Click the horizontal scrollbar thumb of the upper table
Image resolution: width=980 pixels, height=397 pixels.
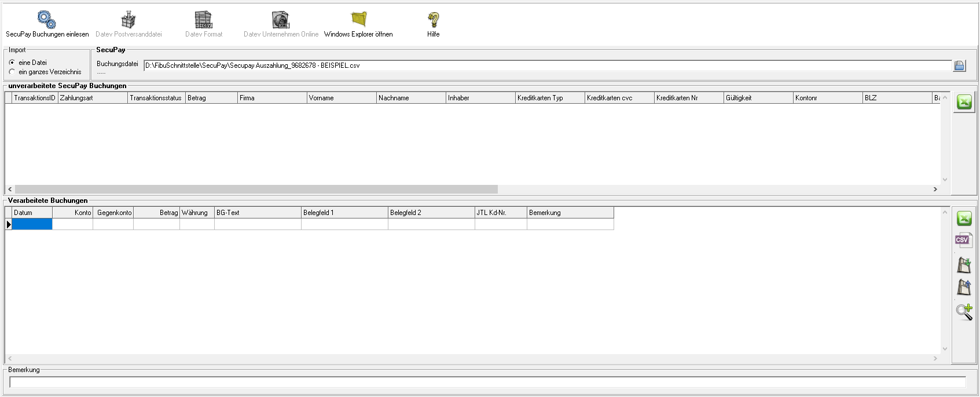(x=256, y=190)
